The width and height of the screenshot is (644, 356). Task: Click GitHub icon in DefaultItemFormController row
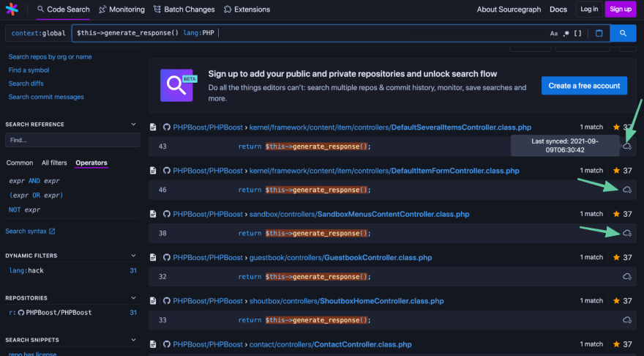[x=166, y=171]
